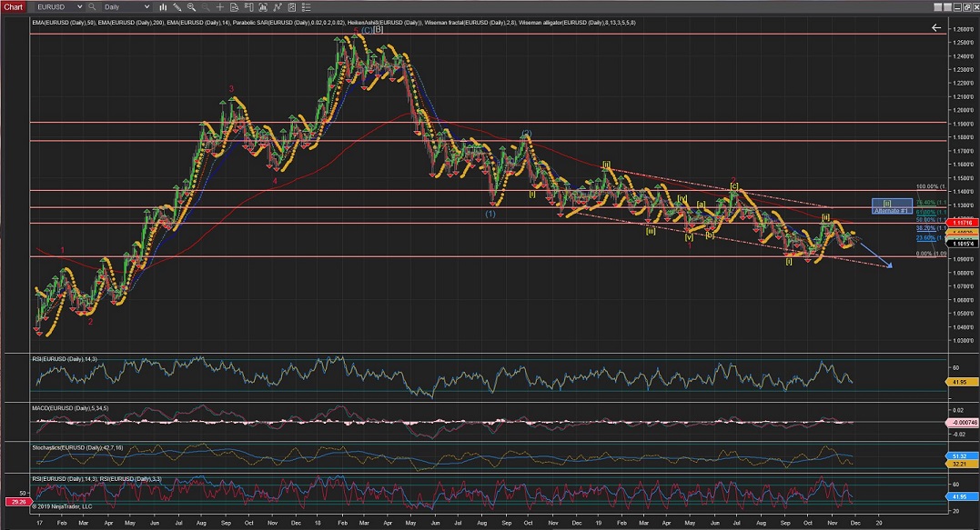The width and height of the screenshot is (980, 530).
Task: Toggle the crosshair cursor icon
Action: pos(220,6)
